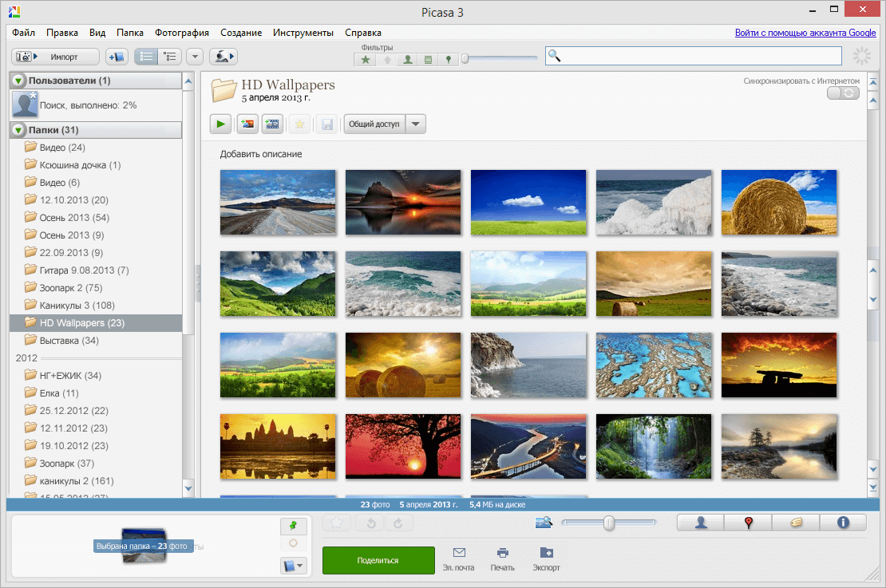Viewport: 886px width, 588px height.
Task: Open the Инструменты menu
Action: (303, 33)
